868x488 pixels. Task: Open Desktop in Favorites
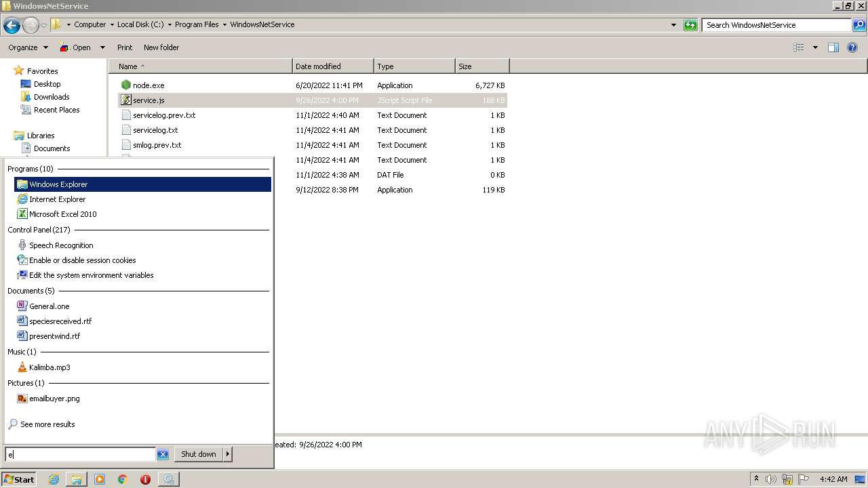[x=47, y=84]
